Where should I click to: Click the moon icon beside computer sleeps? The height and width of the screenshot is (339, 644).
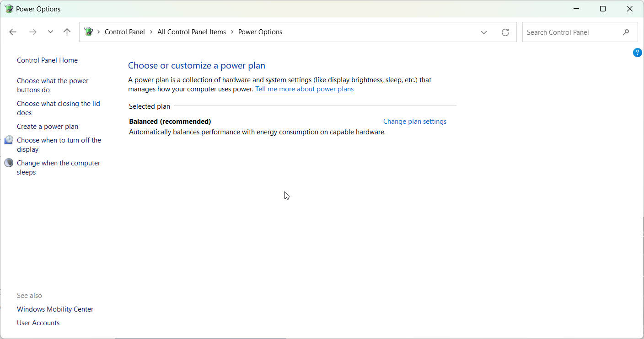click(x=9, y=163)
